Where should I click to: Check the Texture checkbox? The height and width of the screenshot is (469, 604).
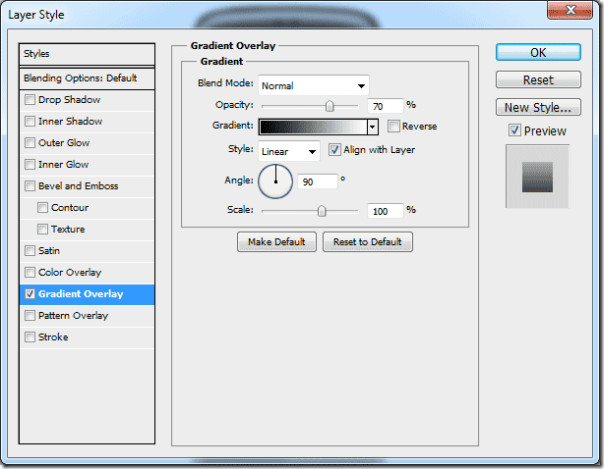[x=42, y=229]
